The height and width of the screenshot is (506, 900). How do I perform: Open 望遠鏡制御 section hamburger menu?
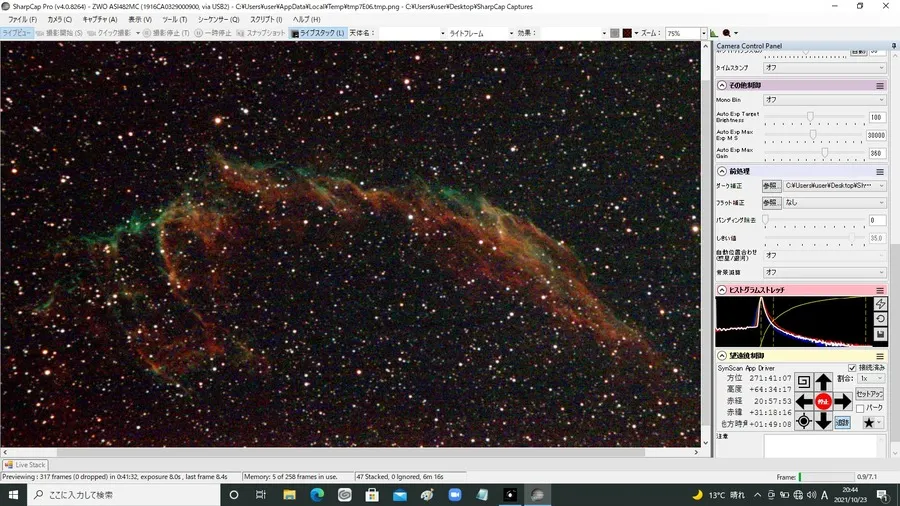click(879, 356)
